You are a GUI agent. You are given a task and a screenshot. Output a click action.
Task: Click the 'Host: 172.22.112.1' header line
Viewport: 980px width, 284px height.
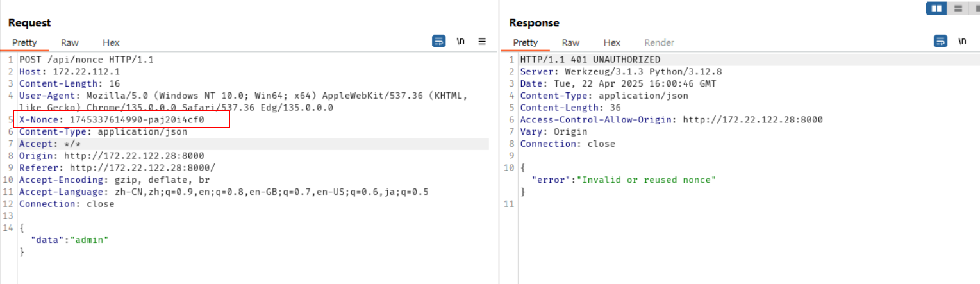[x=69, y=72]
